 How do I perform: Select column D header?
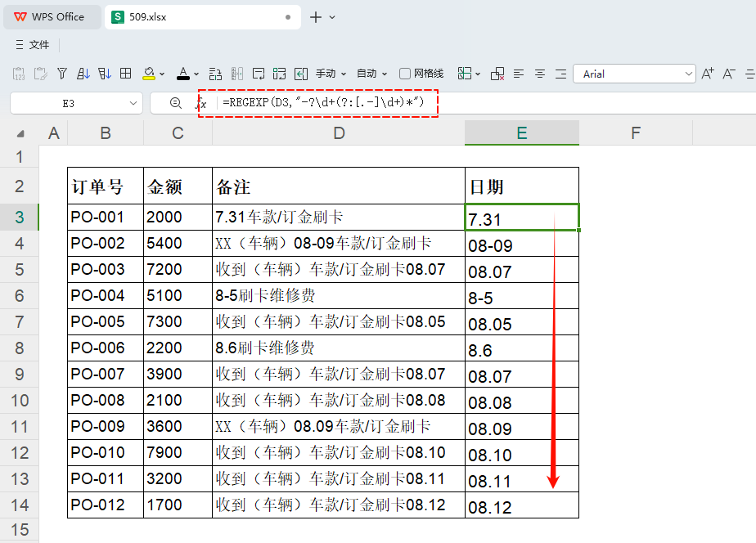[339, 133]
